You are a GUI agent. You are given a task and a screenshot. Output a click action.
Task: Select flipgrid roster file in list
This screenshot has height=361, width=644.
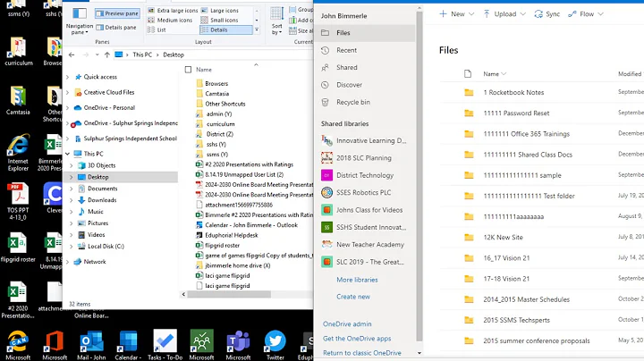click(x=222, y=246)
